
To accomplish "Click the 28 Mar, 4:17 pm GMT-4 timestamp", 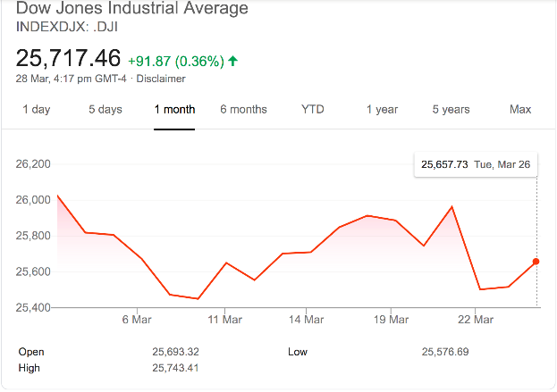I will [71, 79].
